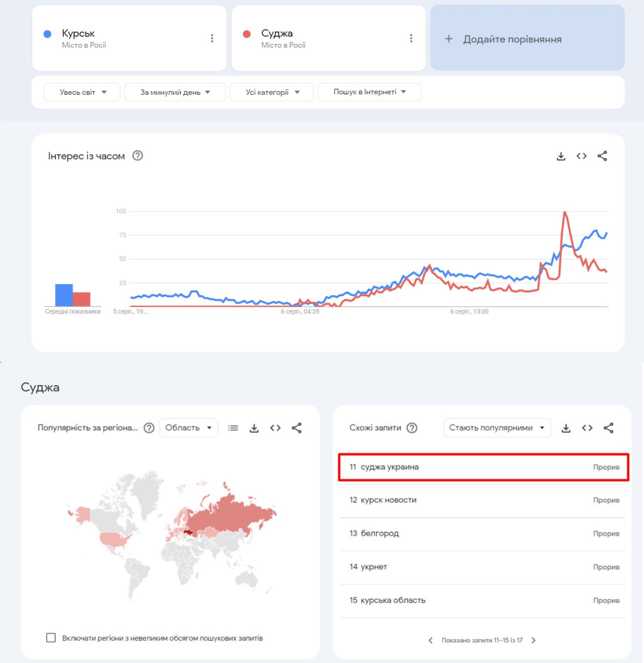
Task: Share the Інтерес із часом chart
Action: point(602,156)
